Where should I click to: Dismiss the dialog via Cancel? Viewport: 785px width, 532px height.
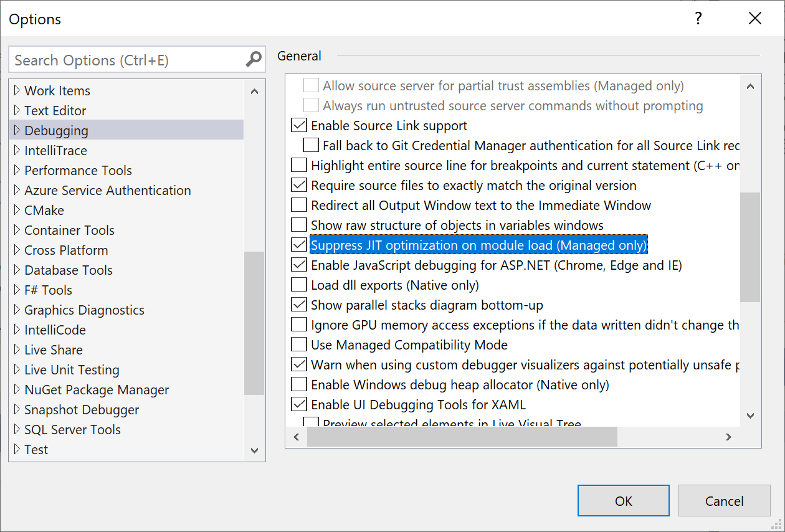pyautogui.click(x=724, y=500)
